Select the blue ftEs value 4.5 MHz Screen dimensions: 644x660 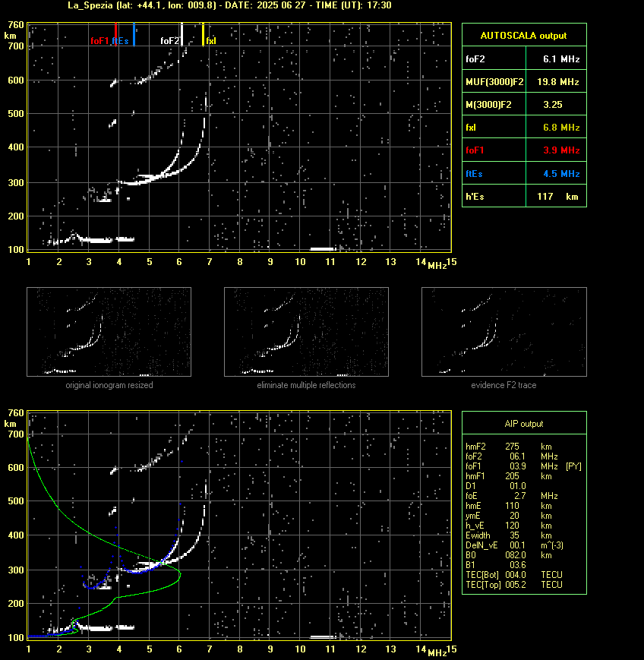pos(561,173)
